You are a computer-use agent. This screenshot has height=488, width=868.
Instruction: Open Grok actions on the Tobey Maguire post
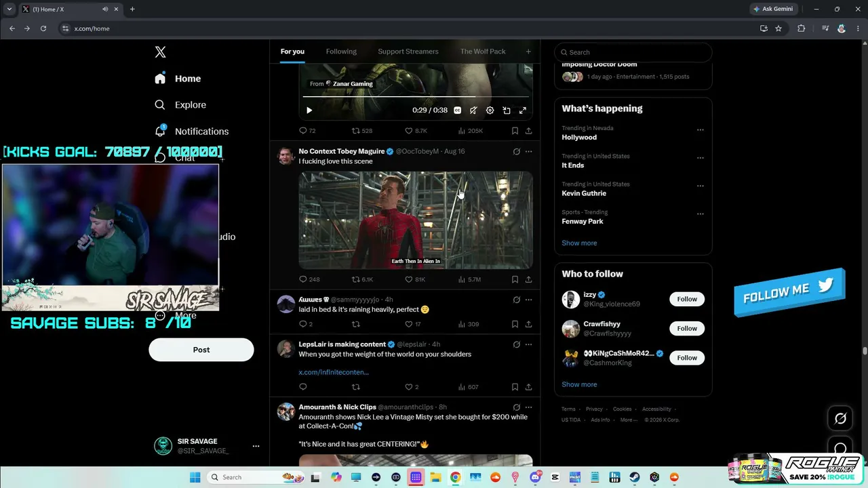516,151
